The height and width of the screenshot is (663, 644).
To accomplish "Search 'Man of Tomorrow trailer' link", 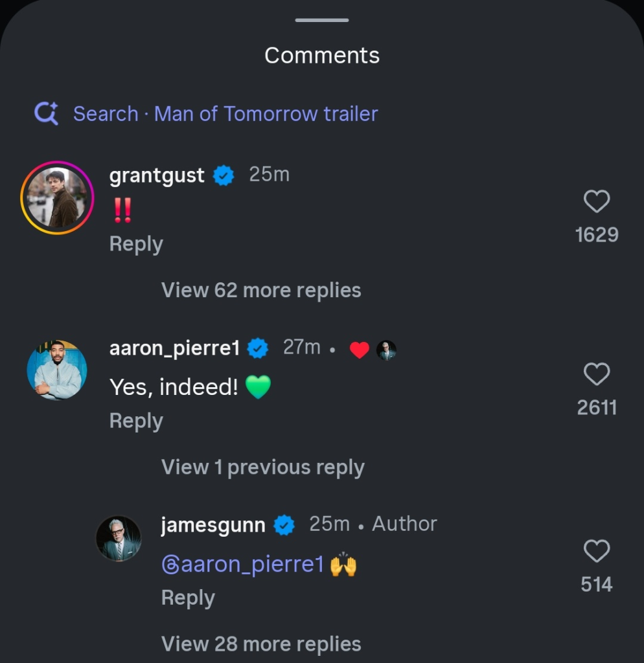I will (225, 114).
